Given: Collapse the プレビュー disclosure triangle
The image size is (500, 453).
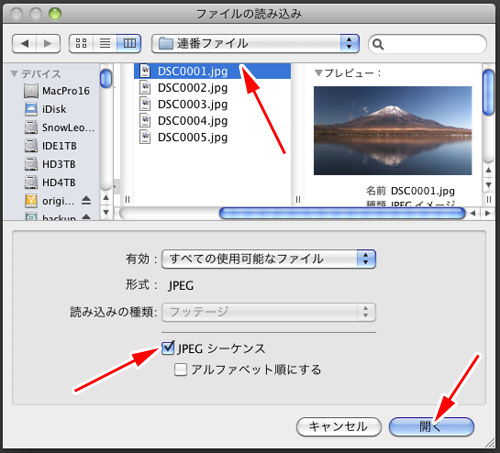Looking at the screenshot, I should point(318,73).
